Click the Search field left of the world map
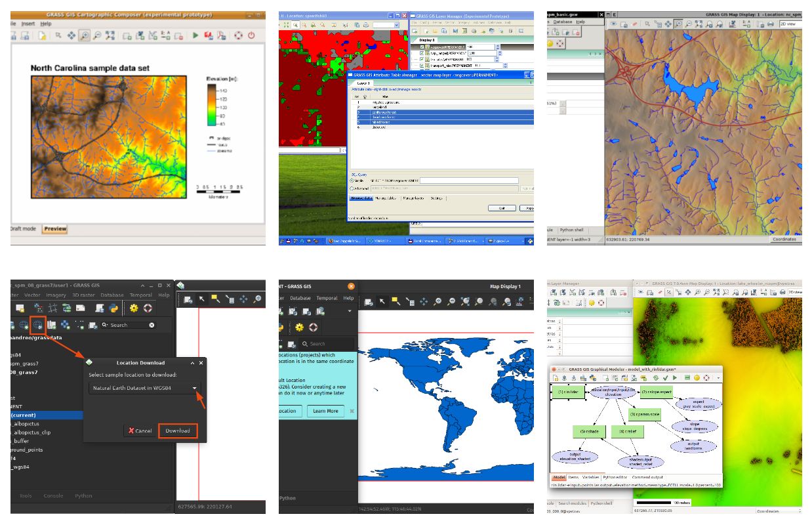 (x=326, y=344)
